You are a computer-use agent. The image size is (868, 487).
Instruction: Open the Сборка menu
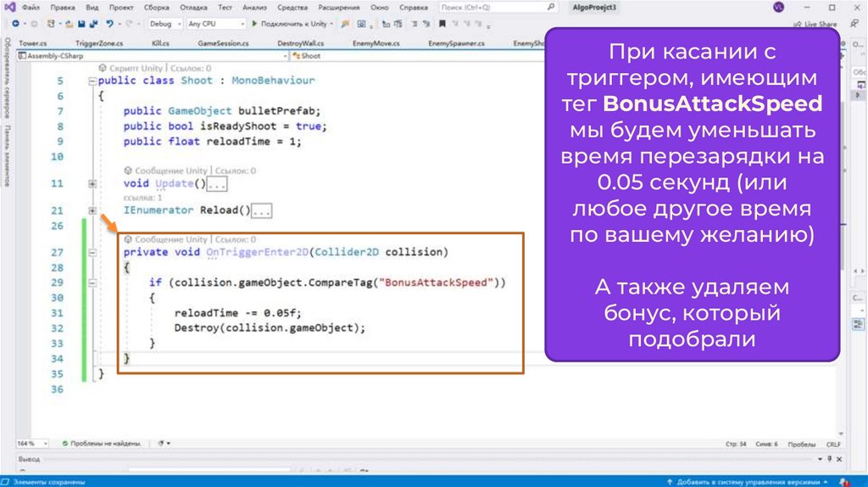tap(157, 7)
